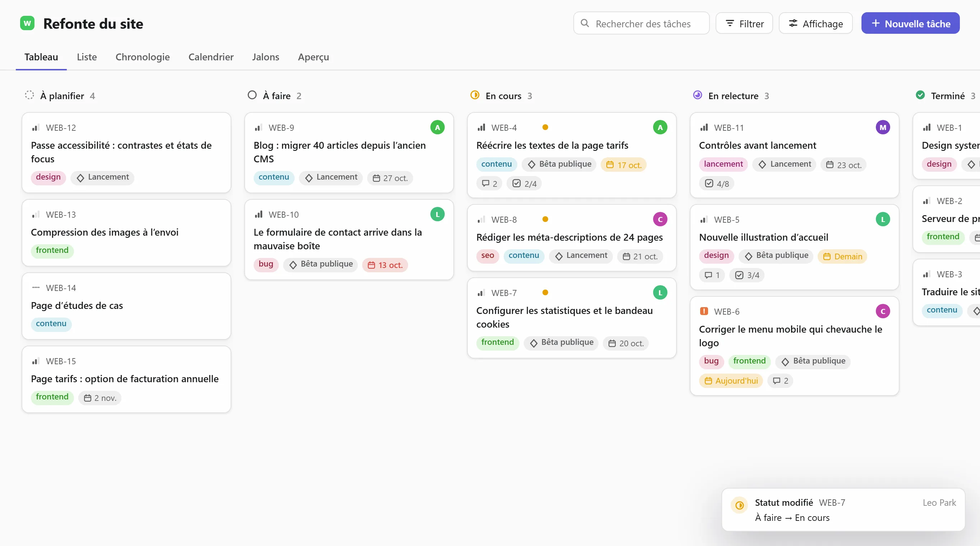Image resolution: width=980 pixels, height=546 pixels.
Task: Switch to the Chronologie tab
Action: (142, 57)
